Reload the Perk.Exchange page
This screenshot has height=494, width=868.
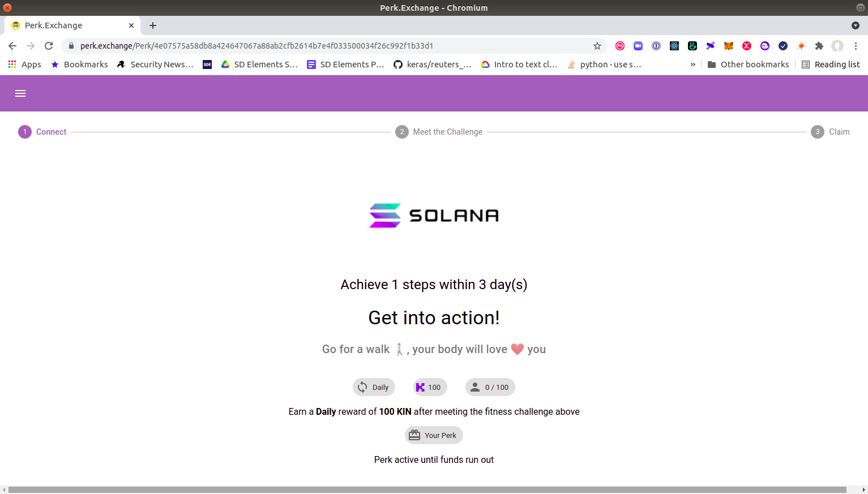(49, 46)
